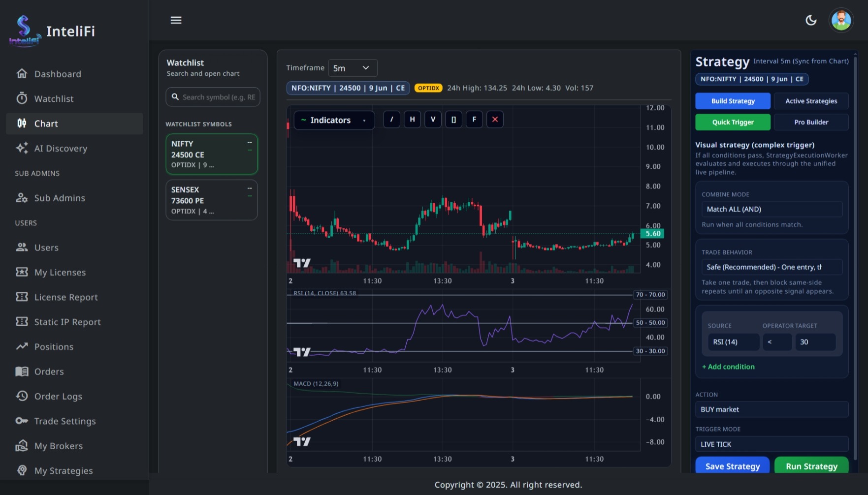Viewport: 868px width, 495px height.
Task: Click the Trade Settings key icon
Action: point(22,421)
